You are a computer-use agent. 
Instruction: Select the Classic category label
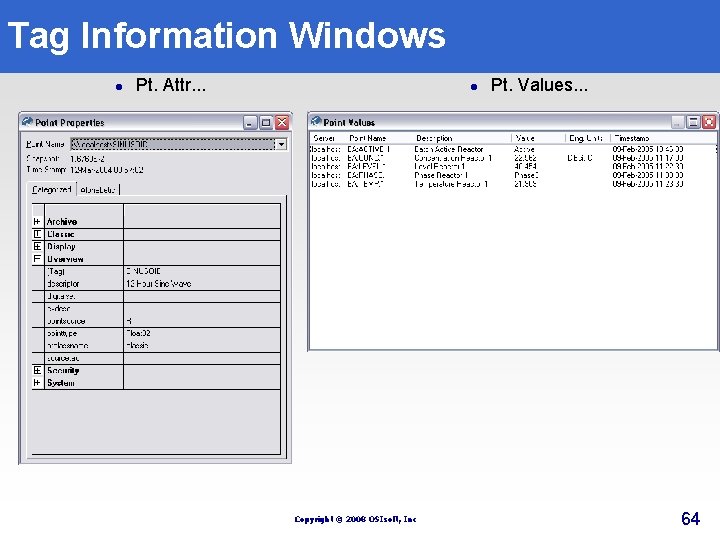pyautogui.click(x=61, y=234)
